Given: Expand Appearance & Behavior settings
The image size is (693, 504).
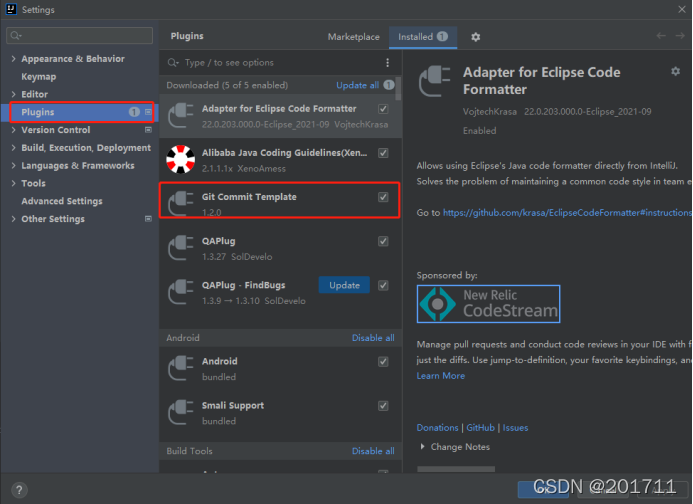Looking at the screenshot, I should tap(13, 59).
